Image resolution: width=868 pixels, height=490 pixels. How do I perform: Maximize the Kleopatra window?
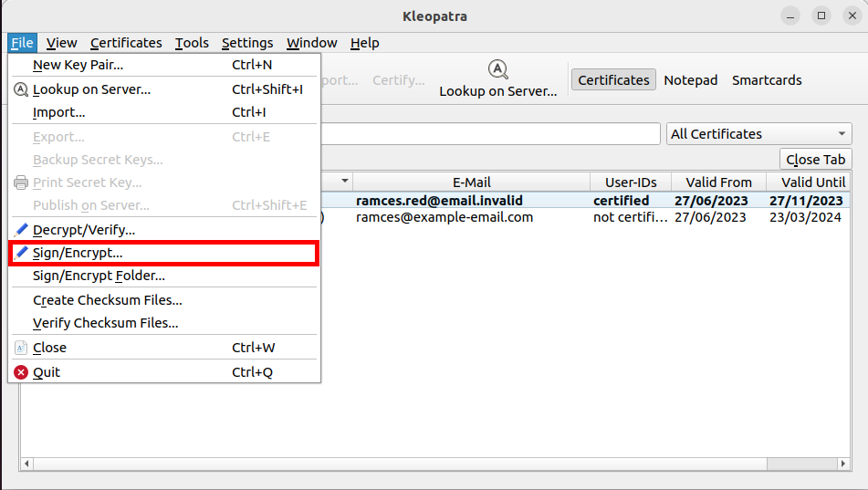[821, 16]
